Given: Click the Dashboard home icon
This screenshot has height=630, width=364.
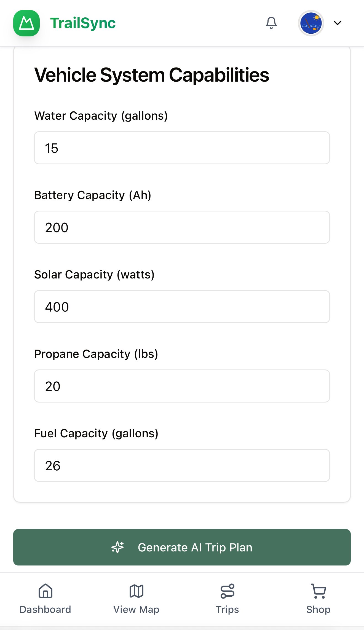Looking at the screenshot, I should click(45, 591).
